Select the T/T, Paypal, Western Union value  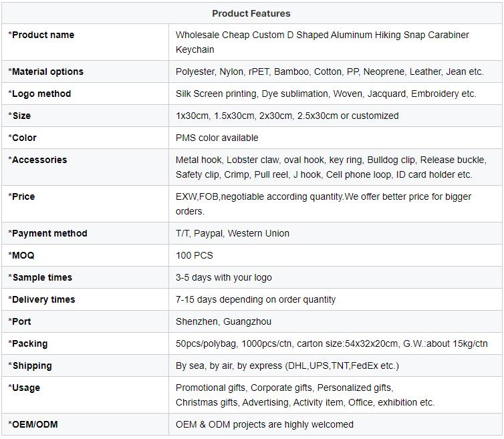click(x=233, y=233)
